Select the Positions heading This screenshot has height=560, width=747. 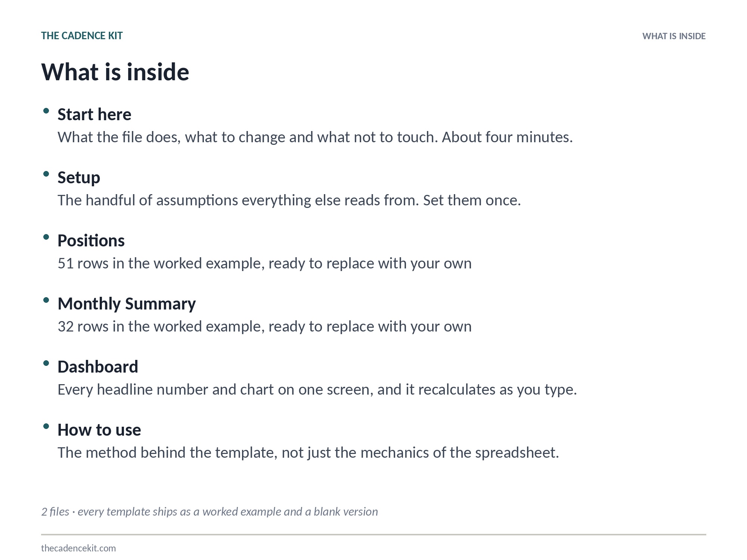coord(91,240)
